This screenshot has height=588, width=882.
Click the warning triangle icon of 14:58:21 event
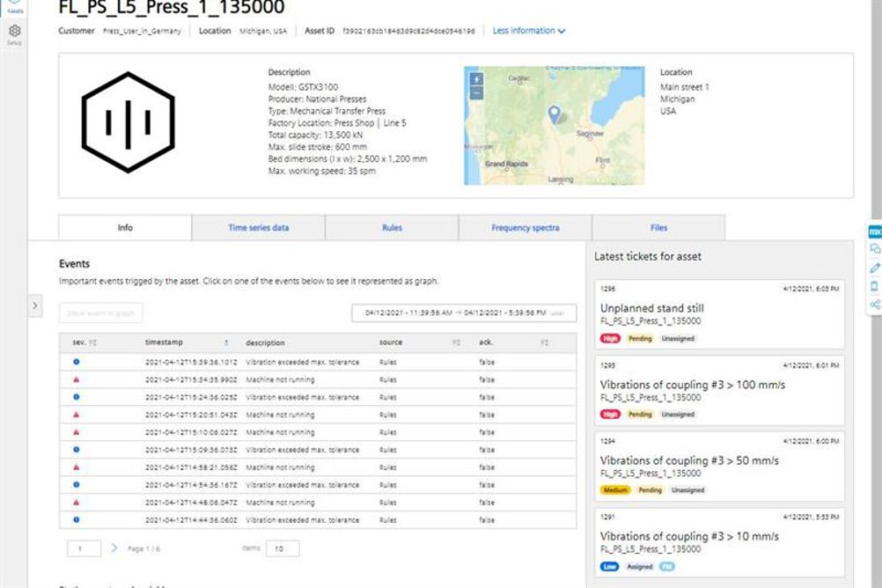(x=77, y=467)
